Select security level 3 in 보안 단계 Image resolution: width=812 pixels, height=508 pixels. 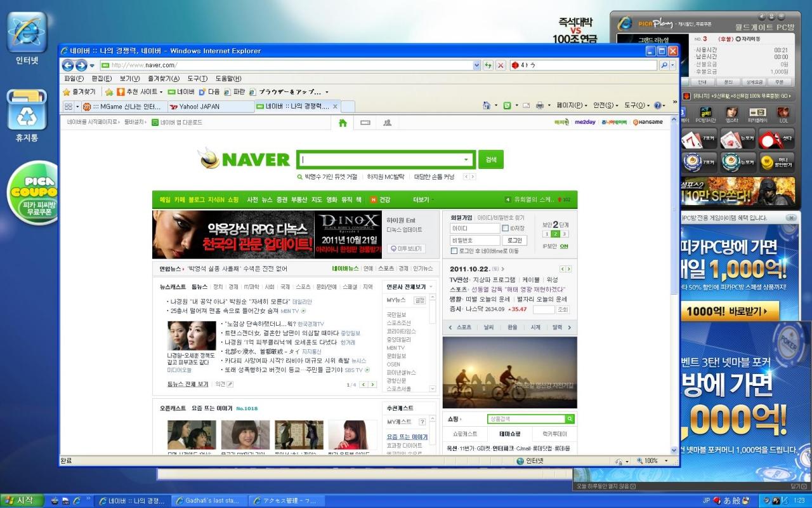(565, 234)
